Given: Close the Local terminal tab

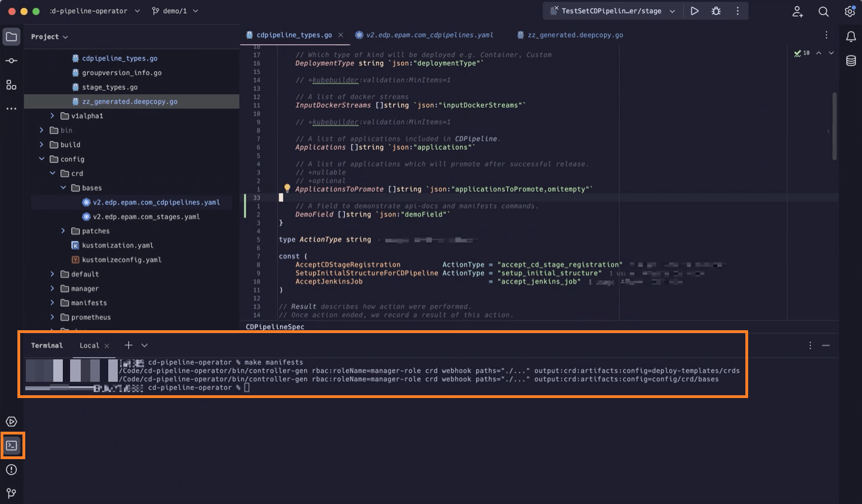Looking at the screenshot, I should tap(107, 346).
